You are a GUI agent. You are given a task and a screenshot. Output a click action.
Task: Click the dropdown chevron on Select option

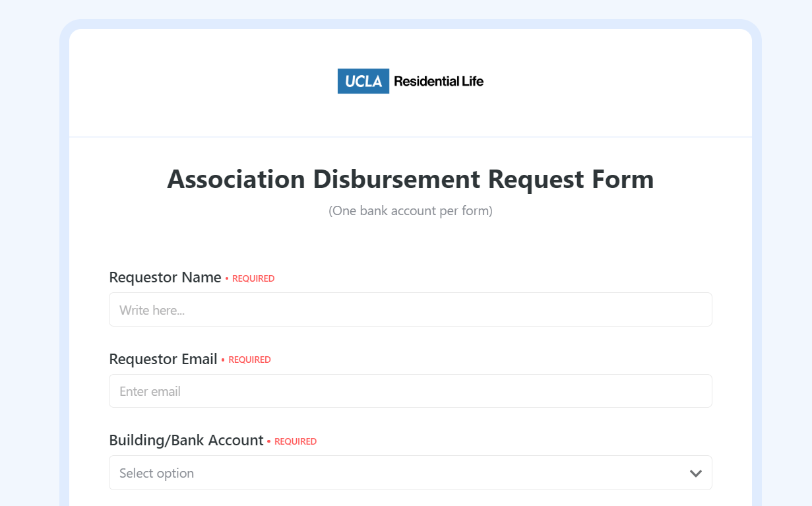(695, 473)
